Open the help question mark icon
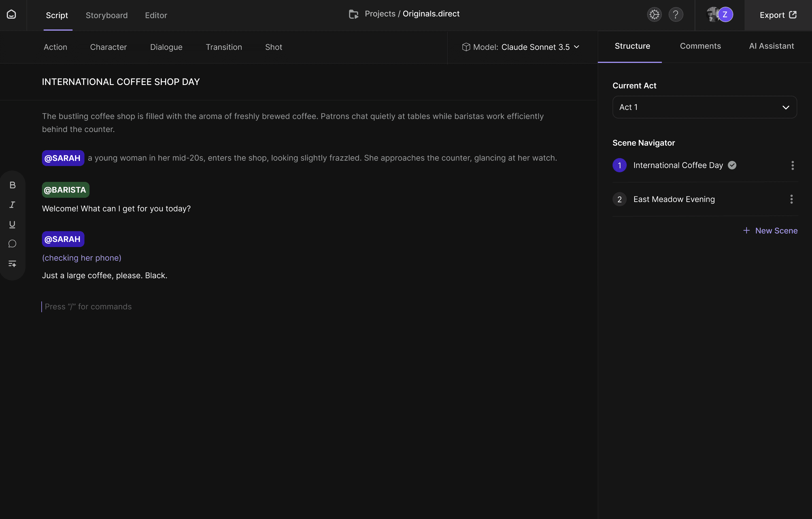The width and height of the screenshot is (812, 519). [x=676, y=15]
